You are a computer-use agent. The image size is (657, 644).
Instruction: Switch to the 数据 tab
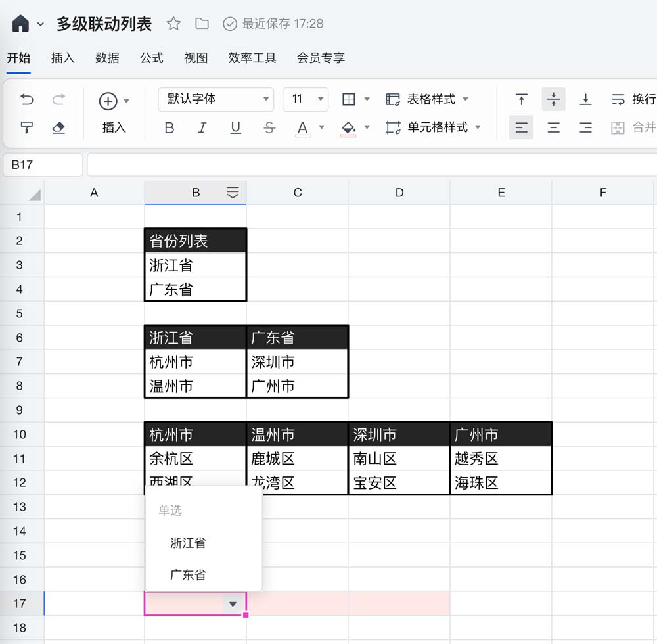pos(107,58)
